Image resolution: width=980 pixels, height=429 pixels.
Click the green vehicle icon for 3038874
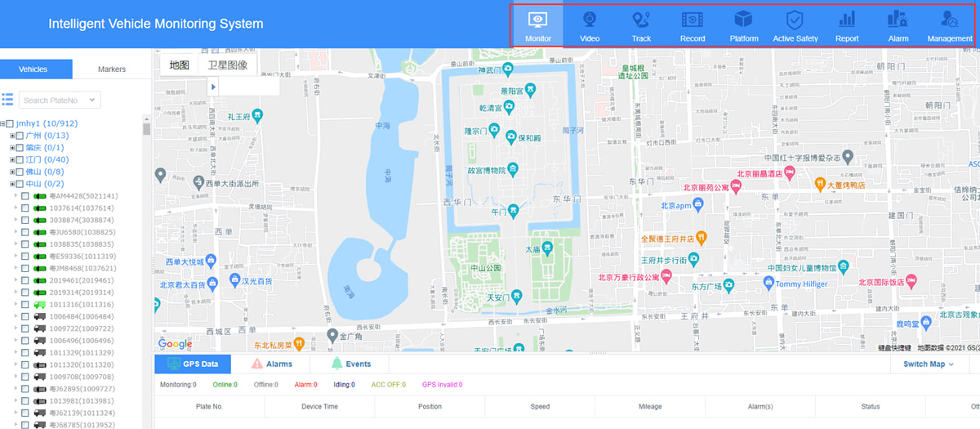point(41,220)
